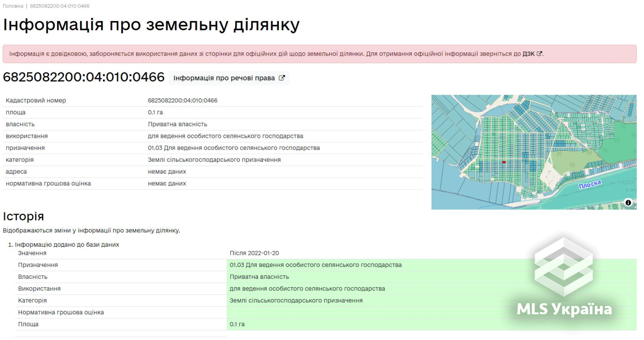The width and height of the screenshot is (644, 340).
Task: Select the lowercase площа label in details table
Action: pyautogui.click(x=16, y=113)
